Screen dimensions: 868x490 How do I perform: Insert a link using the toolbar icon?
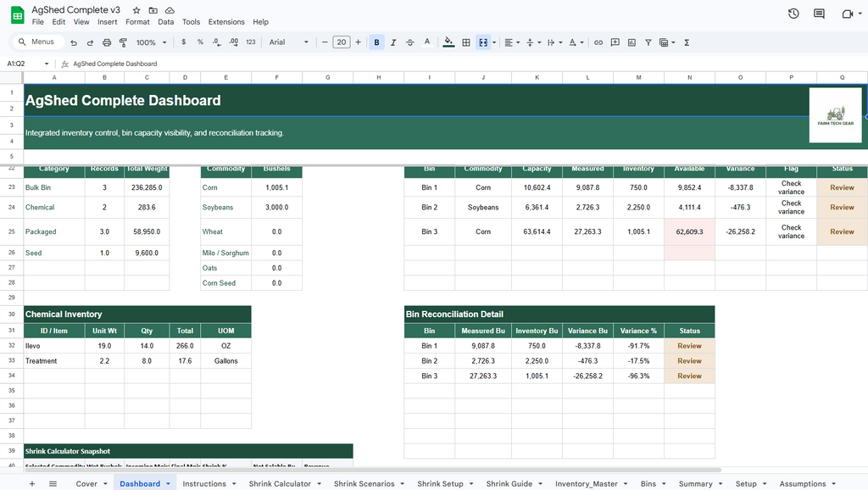(598, 42)
